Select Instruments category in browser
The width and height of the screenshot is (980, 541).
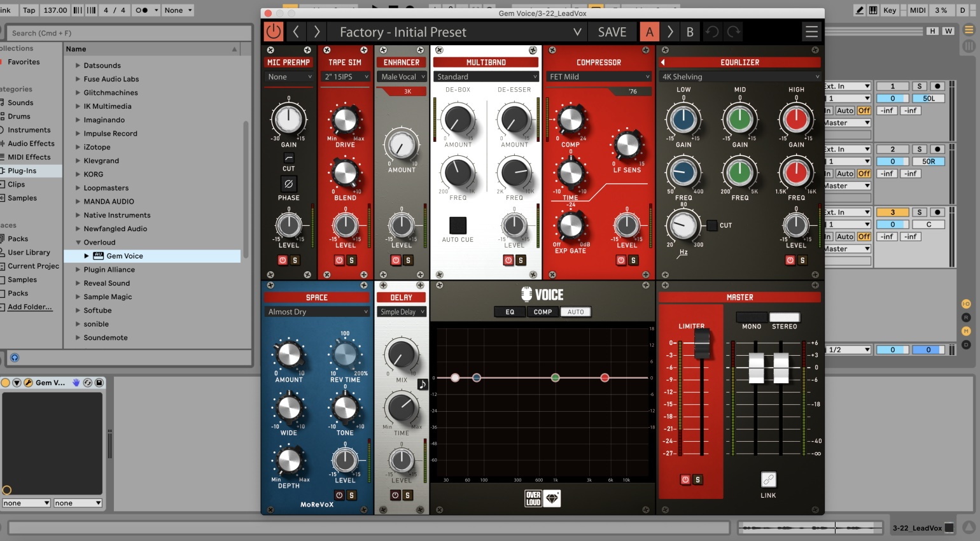(29, 130)
